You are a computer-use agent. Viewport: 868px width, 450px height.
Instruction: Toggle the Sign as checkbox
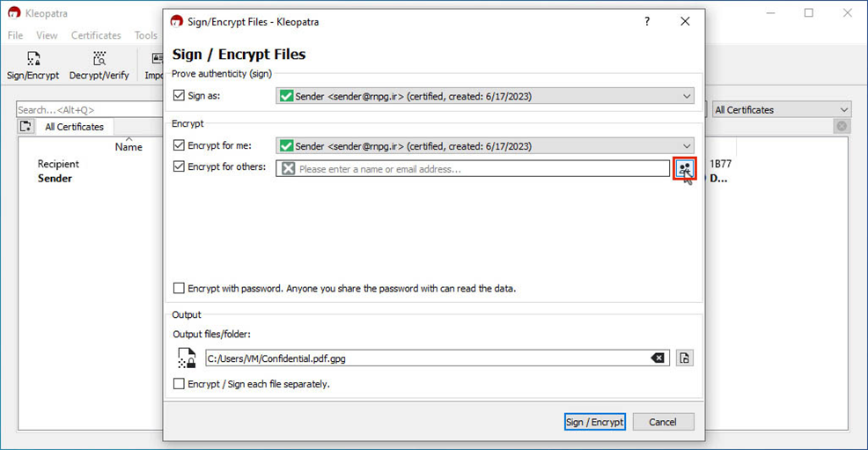pyautogui.click(x=179, y=95)
